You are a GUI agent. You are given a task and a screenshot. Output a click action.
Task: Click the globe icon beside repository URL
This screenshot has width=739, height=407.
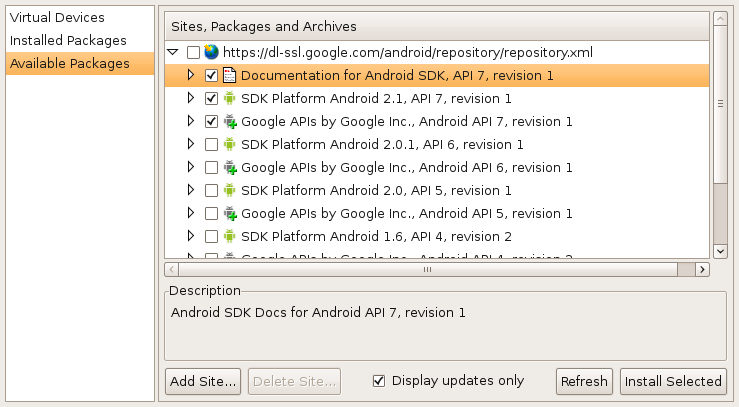point(211,52)
